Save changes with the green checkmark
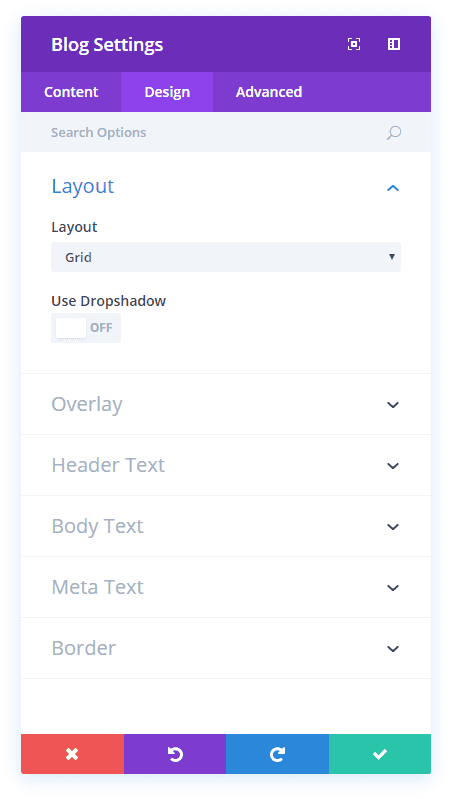 [x=380, y=754]
